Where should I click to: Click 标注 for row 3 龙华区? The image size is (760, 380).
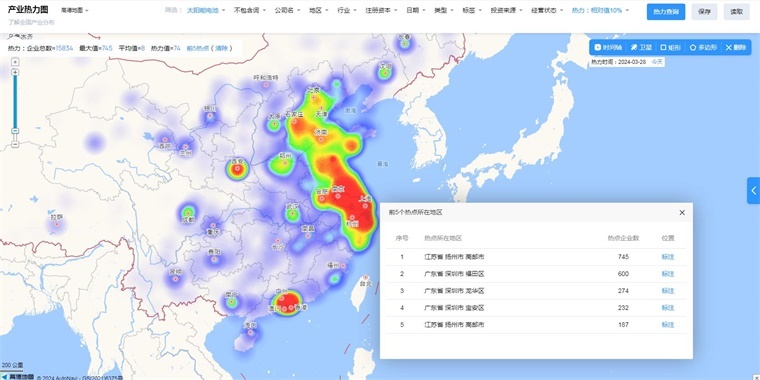pyautogui.click(x=668, y=291)
